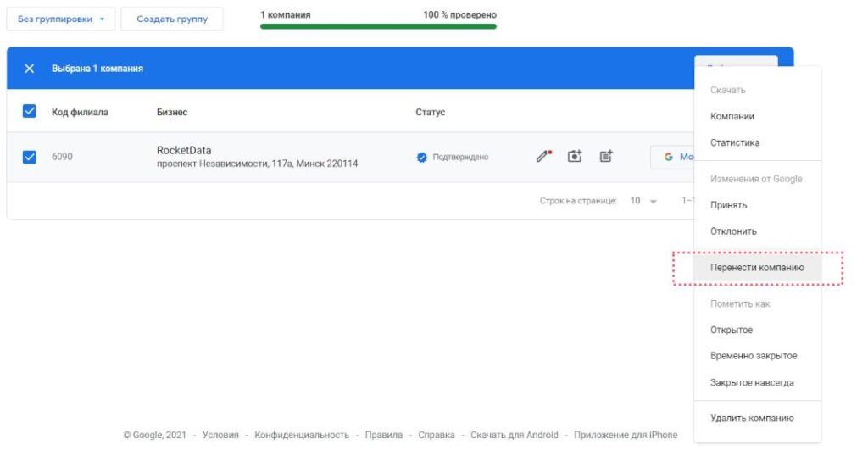Click Принять in the menu
Viewport: 868px width, 450px height.
728,205
